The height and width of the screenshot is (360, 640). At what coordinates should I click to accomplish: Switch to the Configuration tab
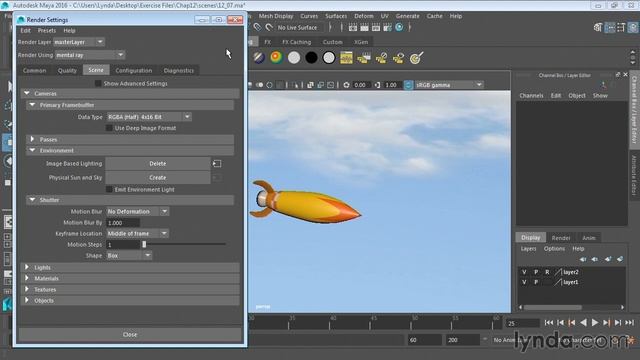(x=133, y=71)
